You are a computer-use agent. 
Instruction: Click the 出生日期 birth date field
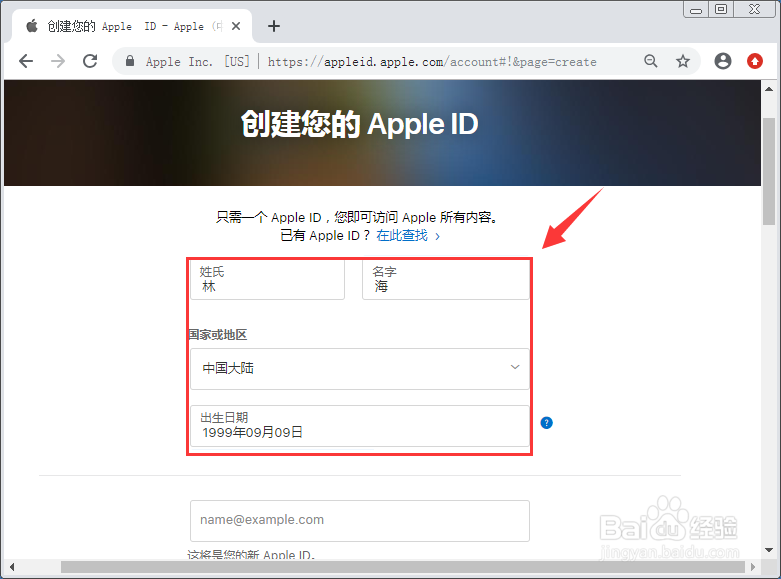[x=360, y=426]
